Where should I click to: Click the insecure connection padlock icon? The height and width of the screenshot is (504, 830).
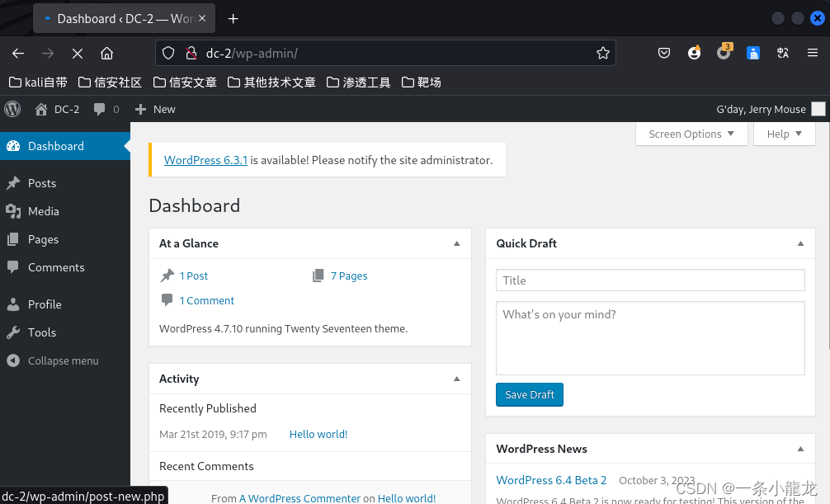tap(191, 53)
